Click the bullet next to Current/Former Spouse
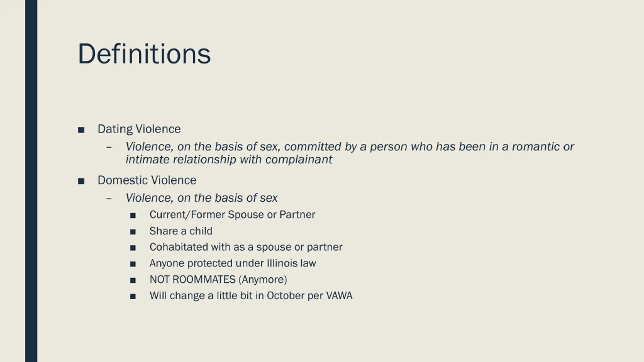The image size is (644, 362). (x=133, y=216)
